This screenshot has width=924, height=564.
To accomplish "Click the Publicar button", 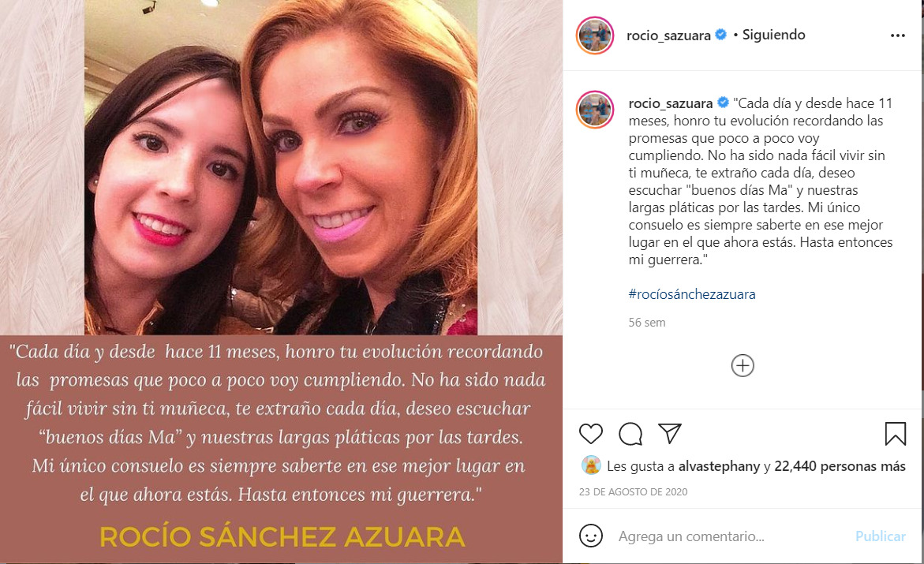I will click(x=880, y=536).
